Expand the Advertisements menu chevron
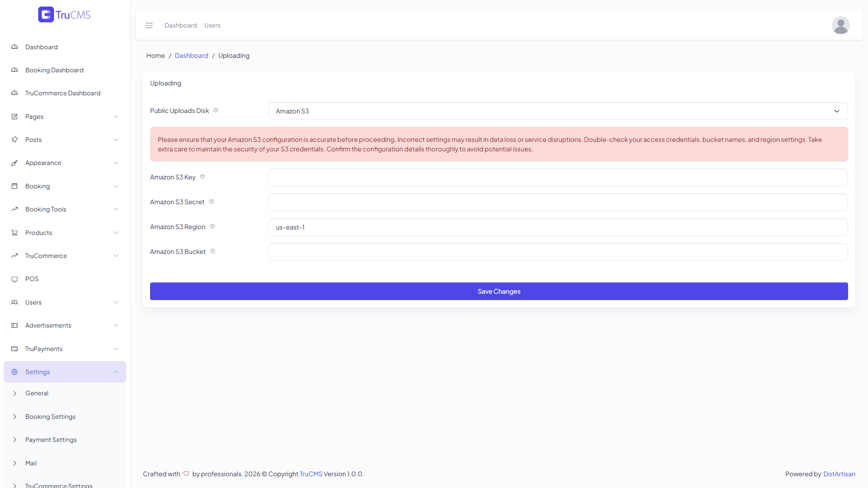Screen dimensions: 868x488 tap(116, 325)
